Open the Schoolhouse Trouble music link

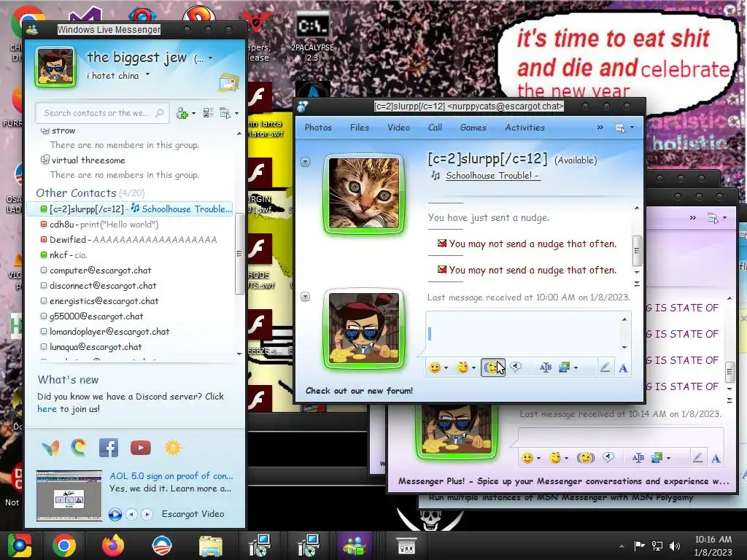[x=492, y=175]
